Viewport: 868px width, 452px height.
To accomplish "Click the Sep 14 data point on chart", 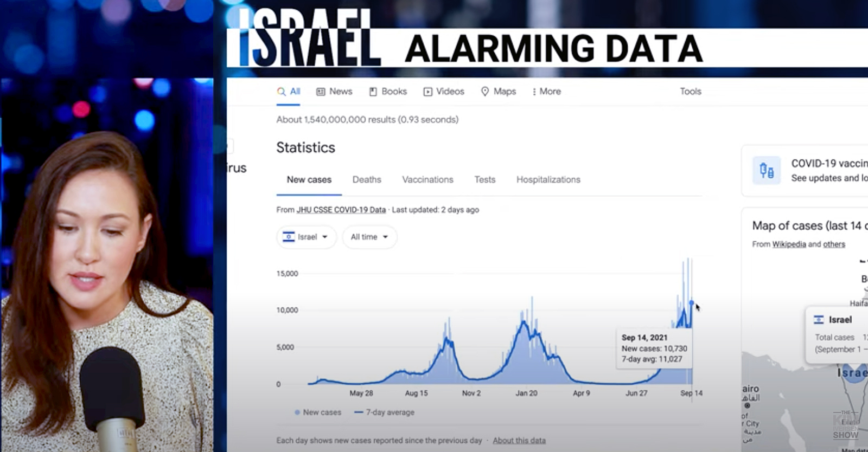I will pyautogui.click(x=691, y=302).
